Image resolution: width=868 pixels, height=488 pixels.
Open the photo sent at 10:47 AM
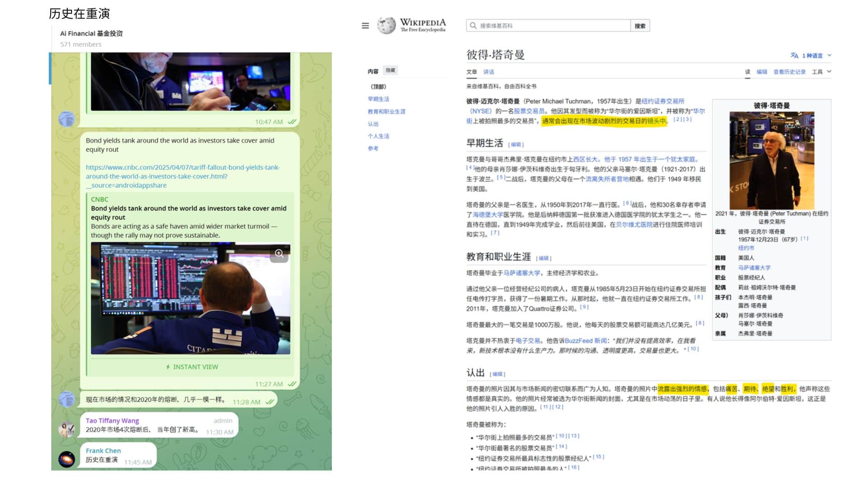click(190, 81)
